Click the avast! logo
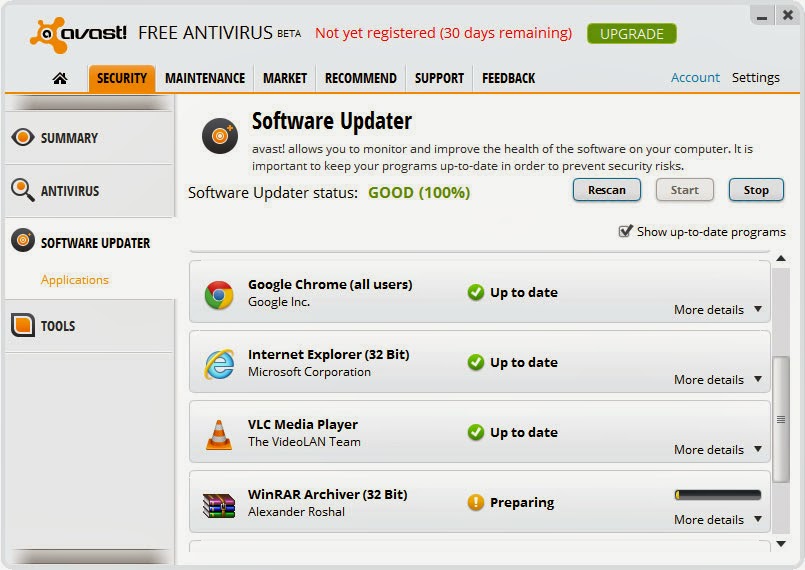 click(x=78, y=35)
